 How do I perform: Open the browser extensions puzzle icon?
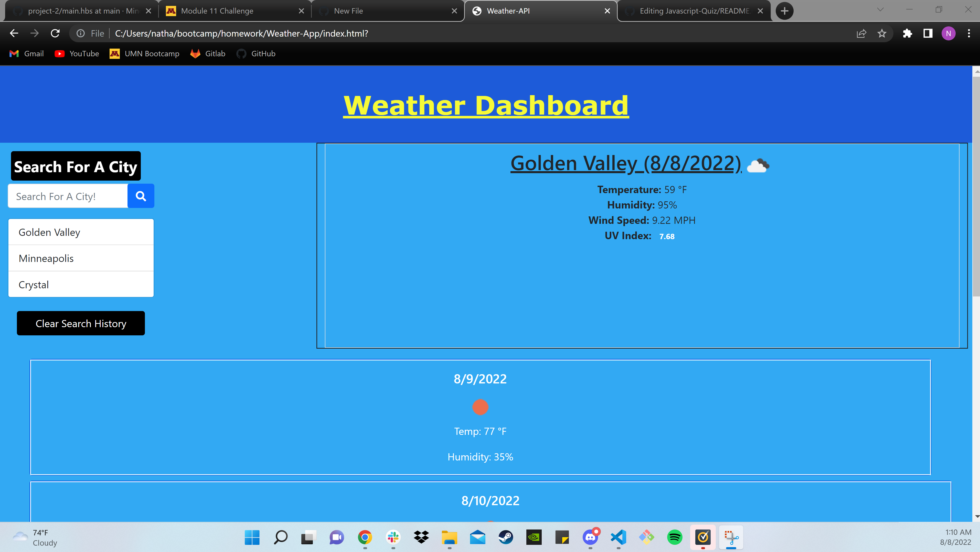click(907, 34)
